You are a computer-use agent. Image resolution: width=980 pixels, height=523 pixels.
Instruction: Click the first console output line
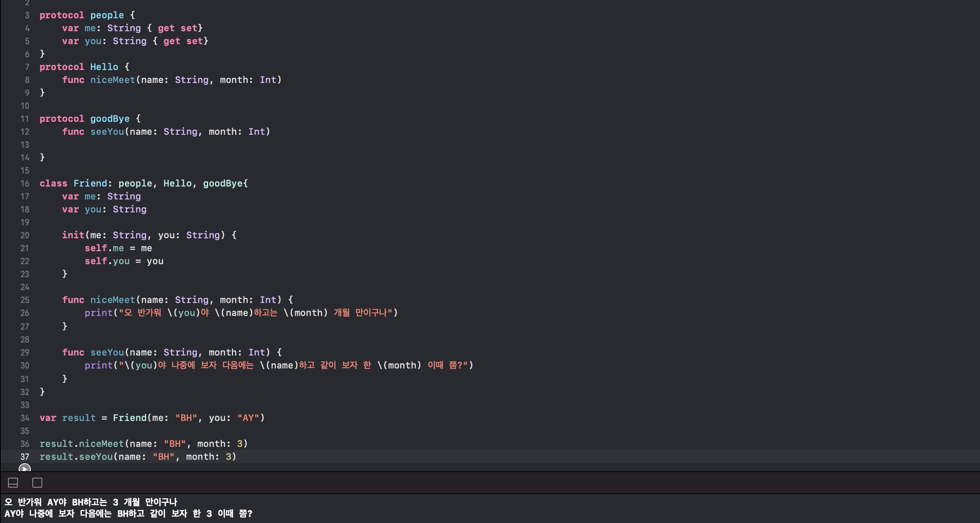pos(91,502)
